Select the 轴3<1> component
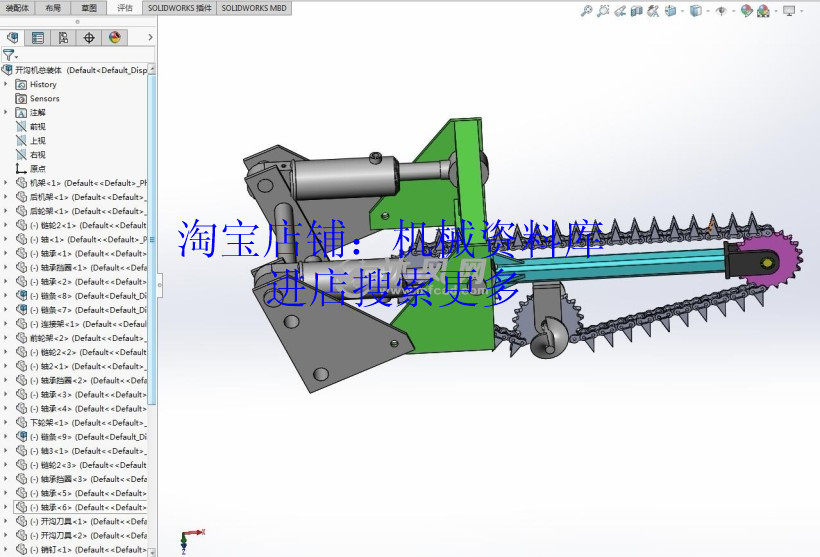The height and width of the screenshot is (557, 820). point(81,451)
